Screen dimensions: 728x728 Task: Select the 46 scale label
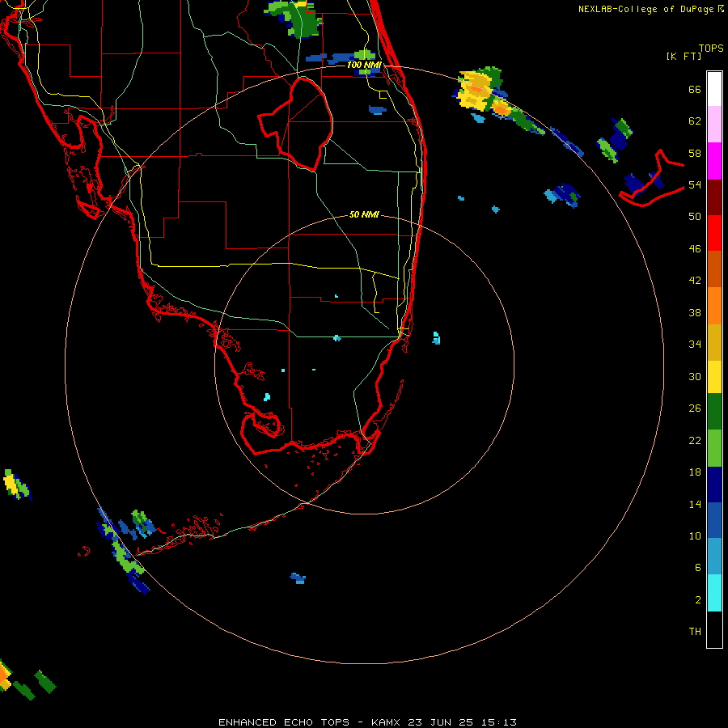(x=695, y=249)
